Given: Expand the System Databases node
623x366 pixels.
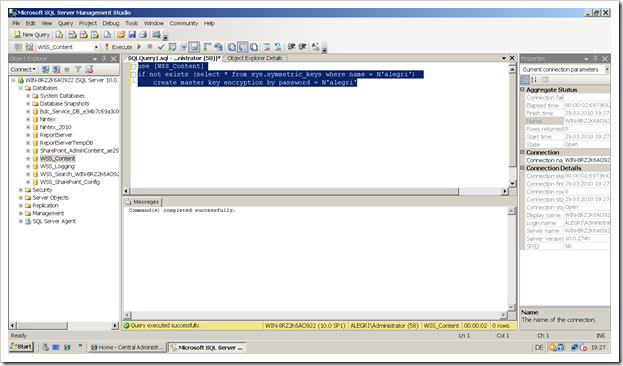Looking at the screenshot, I should click(28, 96).
